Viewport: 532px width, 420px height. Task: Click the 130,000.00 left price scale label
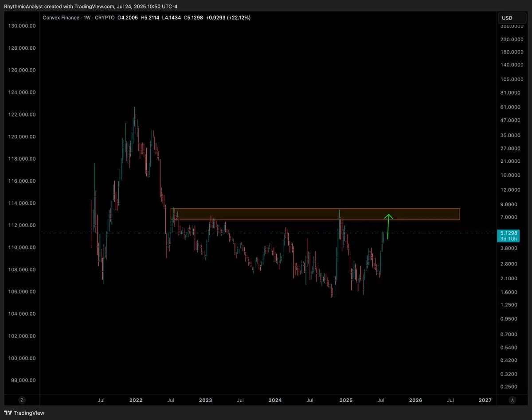point(22,26)
